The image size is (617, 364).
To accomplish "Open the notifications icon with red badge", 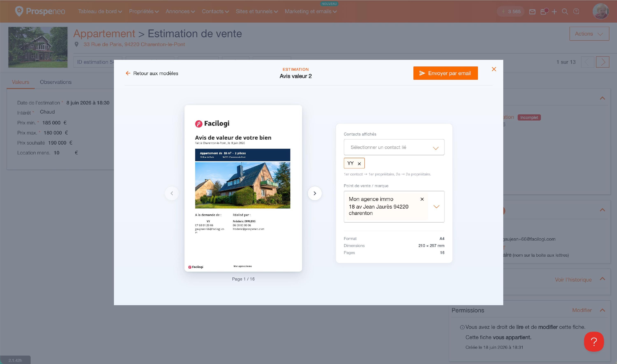I will (544, 11).
